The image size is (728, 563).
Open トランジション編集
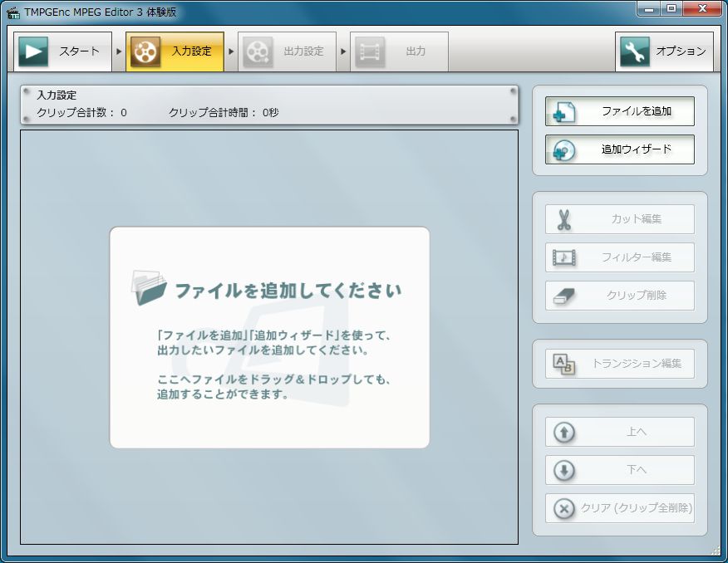pyautogui.click(x=620, y=364)
